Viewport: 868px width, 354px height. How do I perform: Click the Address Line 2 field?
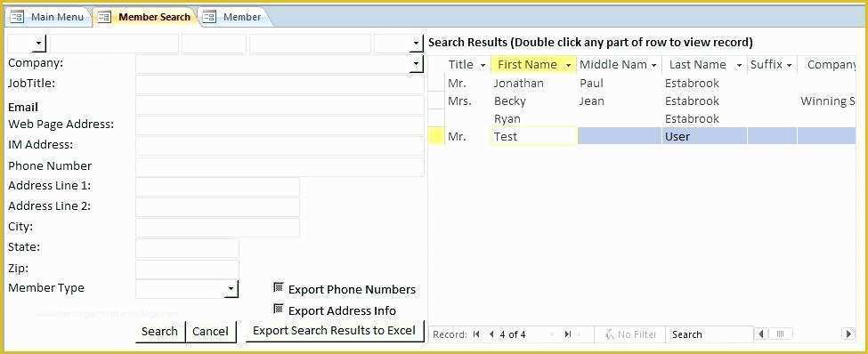pos(217,207)
